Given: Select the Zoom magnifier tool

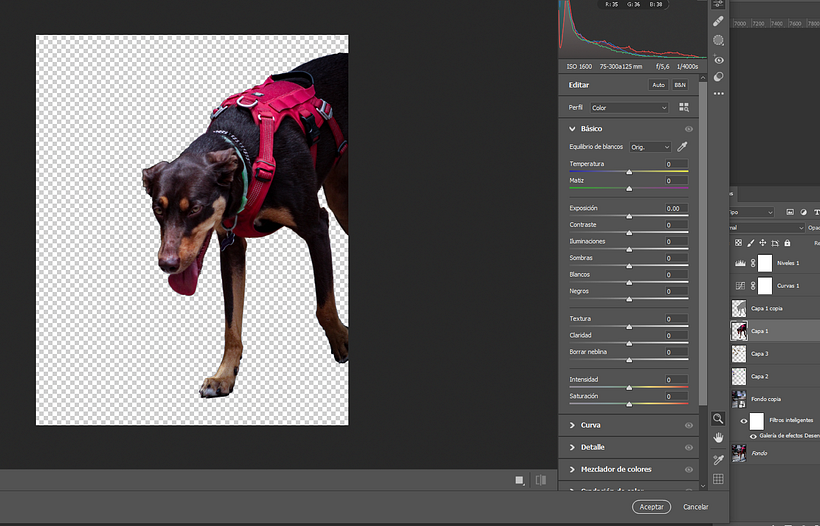Looking at the screenshot, I should coord(718,418).
